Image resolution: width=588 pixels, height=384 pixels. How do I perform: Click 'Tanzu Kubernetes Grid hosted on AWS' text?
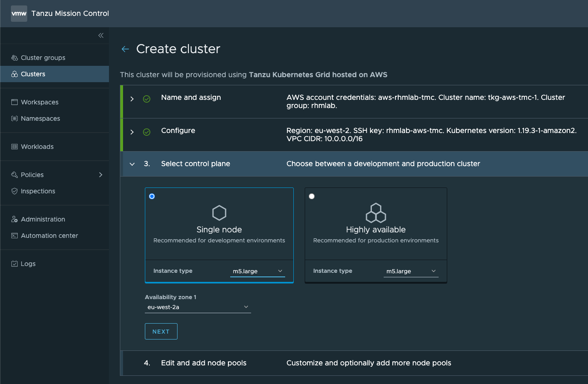(x=318, y=74)
